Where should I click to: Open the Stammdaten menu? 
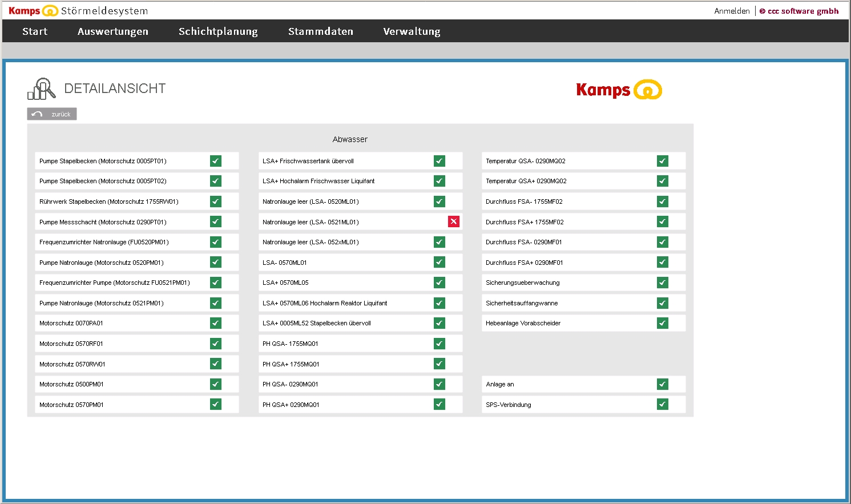pyautogui.click(x=320, y=31)
